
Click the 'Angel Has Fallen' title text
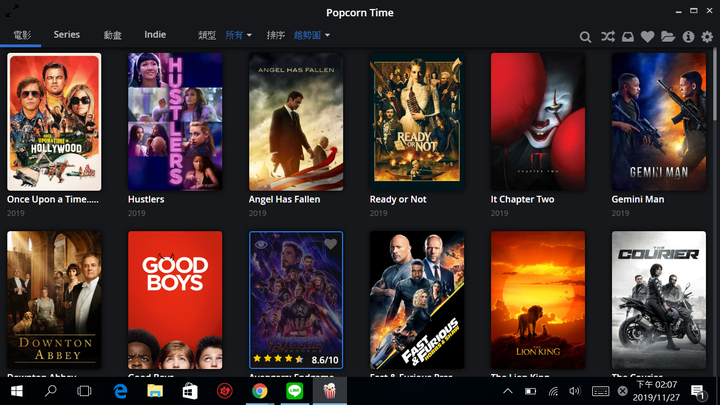(284, 199)
